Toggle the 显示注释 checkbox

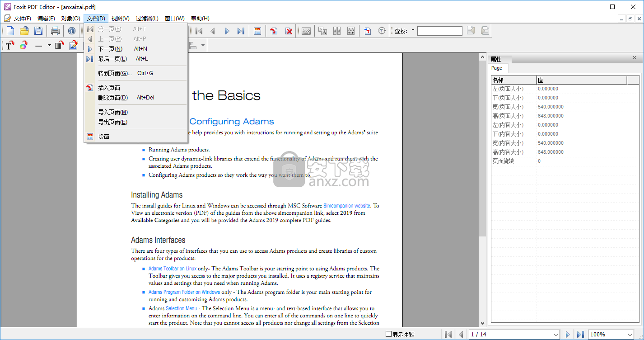388,335
